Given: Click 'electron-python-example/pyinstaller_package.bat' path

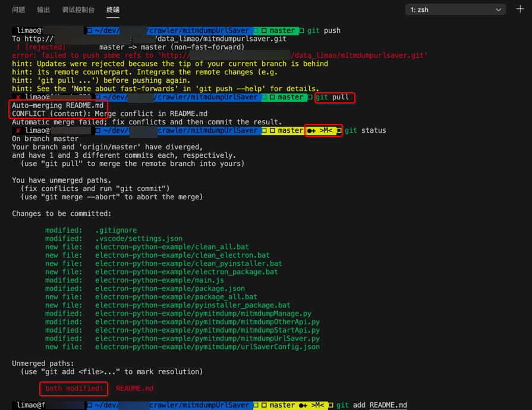Looking at the screenshot, I should 193,305.
